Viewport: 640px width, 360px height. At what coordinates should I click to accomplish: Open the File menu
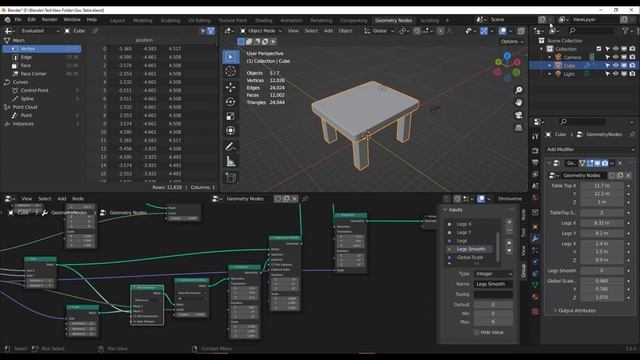point(18,20)
